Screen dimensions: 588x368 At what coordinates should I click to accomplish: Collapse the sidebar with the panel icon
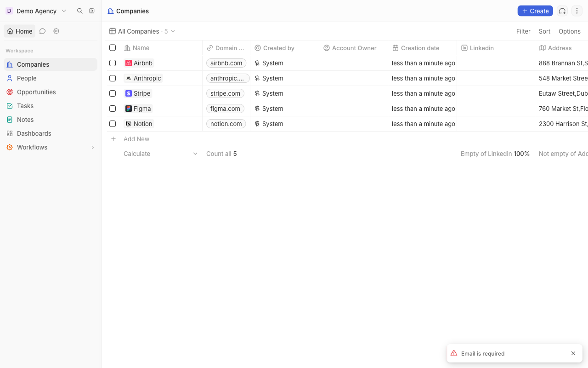click(92, 11)
